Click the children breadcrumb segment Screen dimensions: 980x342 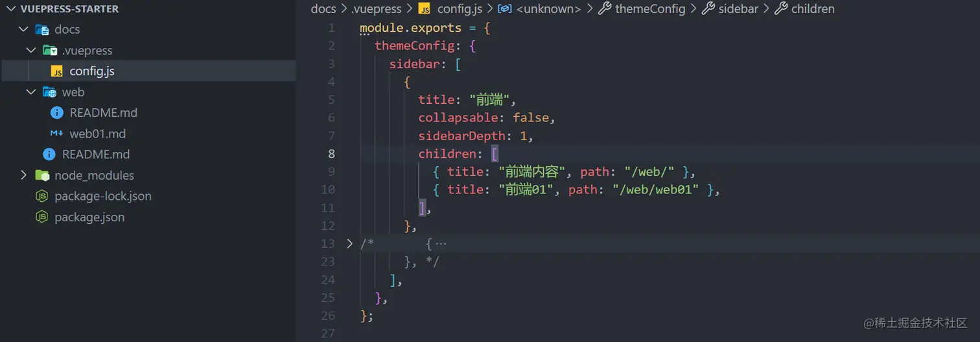(x=813, y=8)
